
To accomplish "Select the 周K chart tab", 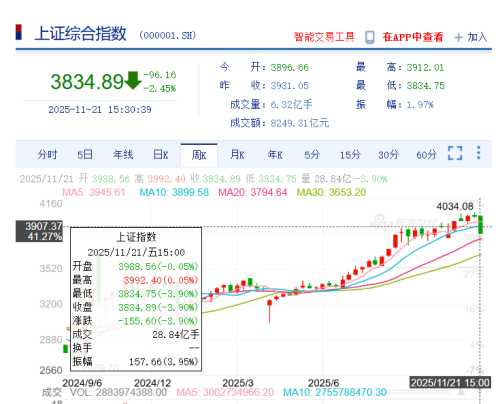I will click(199, 155).
